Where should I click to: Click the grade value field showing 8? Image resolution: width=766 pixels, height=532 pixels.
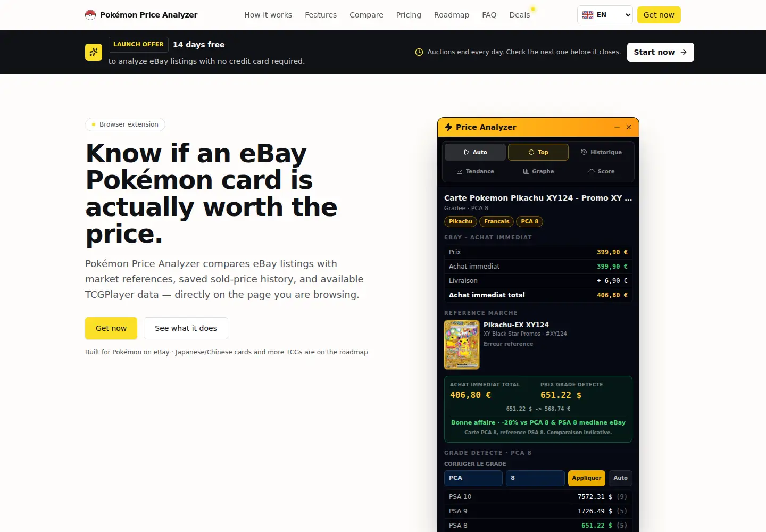[535, 478]
